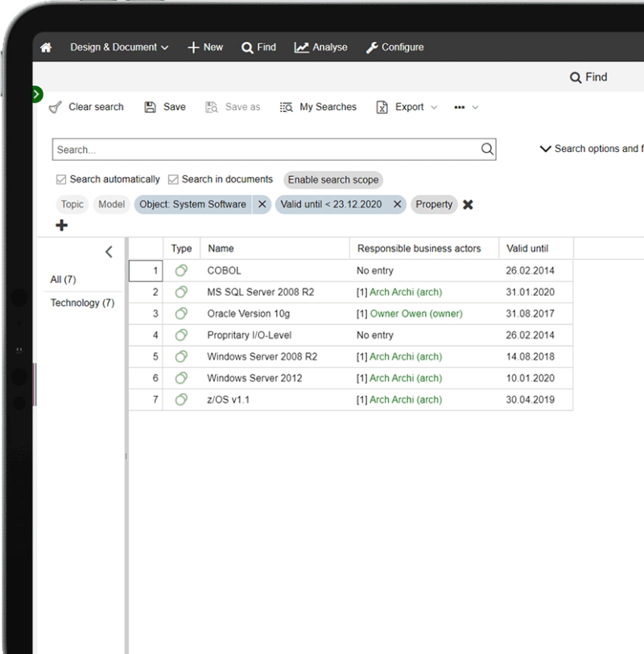Open Configure using the wrench icon
644x654 pixels.
tap(373, 47)
